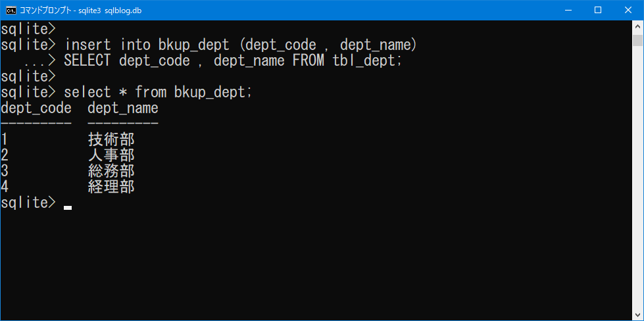Click the dept_code column header
This screenshot has height=321, width=644.
click(x=36, y=108)
